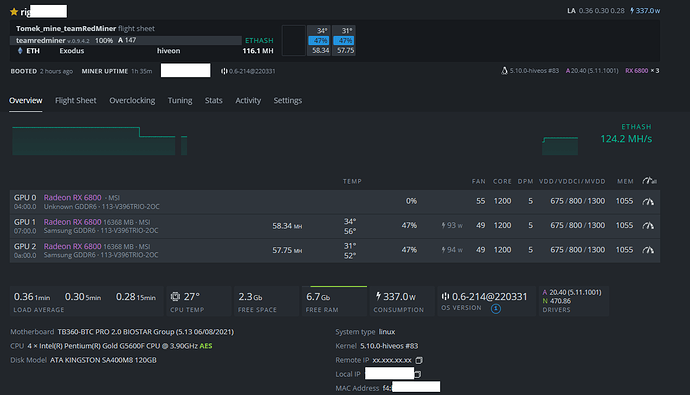Click the hiveon pool name
This screenshot has width=690, height=395.
coord(169,51)
